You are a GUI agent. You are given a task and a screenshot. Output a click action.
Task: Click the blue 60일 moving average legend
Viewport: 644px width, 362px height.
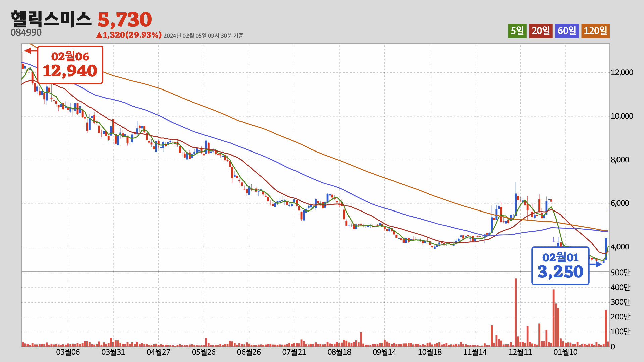567,31
